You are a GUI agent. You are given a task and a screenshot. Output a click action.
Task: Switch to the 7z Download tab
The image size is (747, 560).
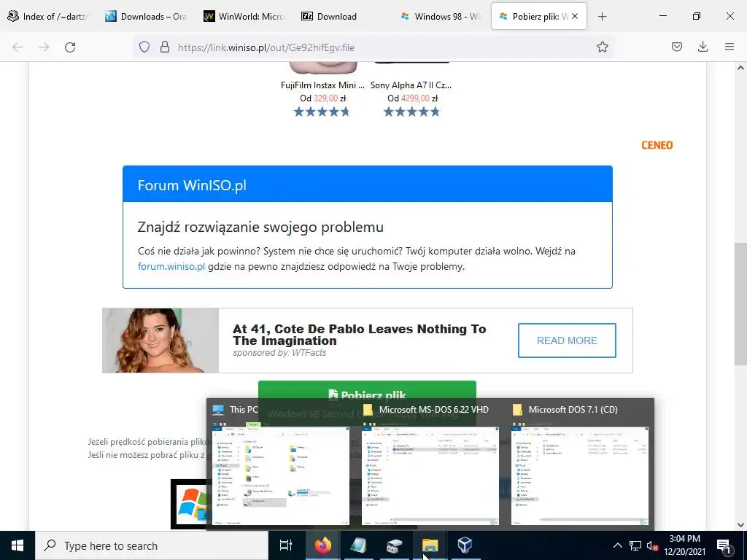(x=343, y=16)
